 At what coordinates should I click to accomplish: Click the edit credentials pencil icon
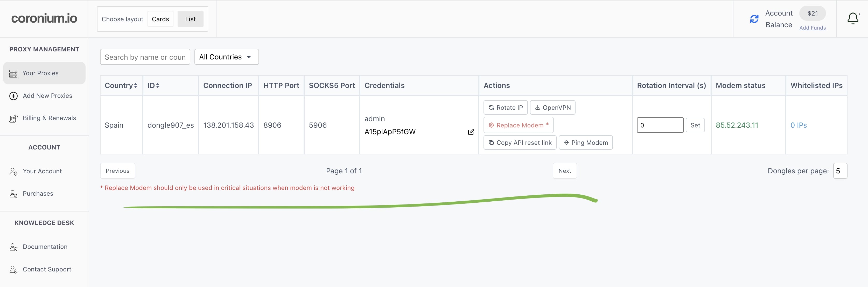click(471, 132)
